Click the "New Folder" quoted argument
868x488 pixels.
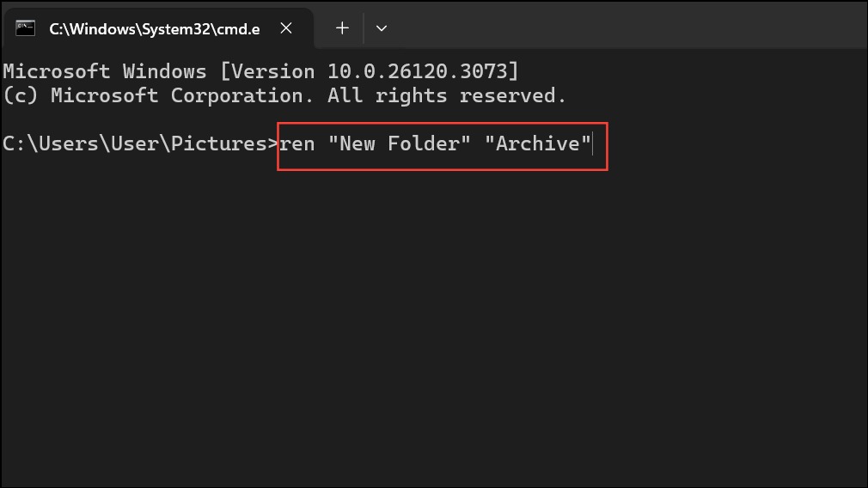pos(400,143)
